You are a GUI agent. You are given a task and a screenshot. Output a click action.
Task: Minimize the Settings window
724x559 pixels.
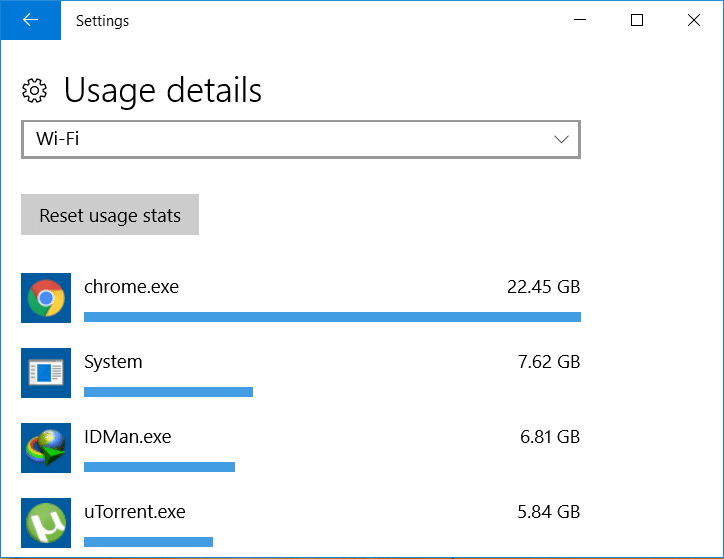click(580, 20)
